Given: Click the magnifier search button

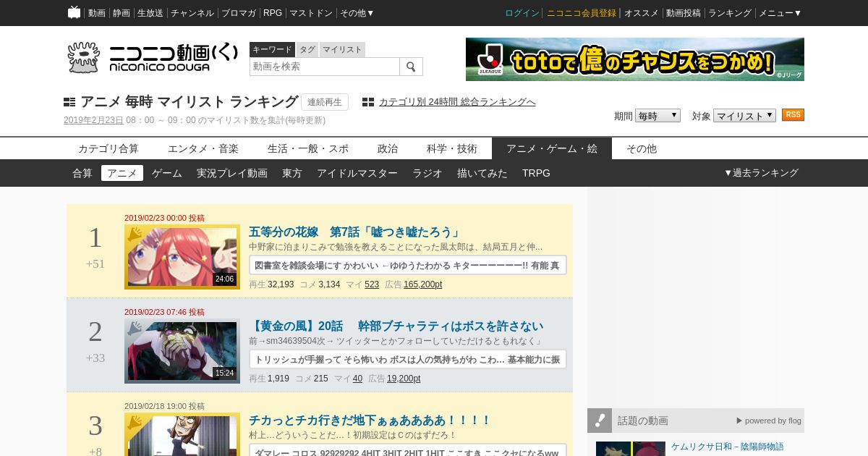Looking at the screenshot, I should [x=411, y=67].
